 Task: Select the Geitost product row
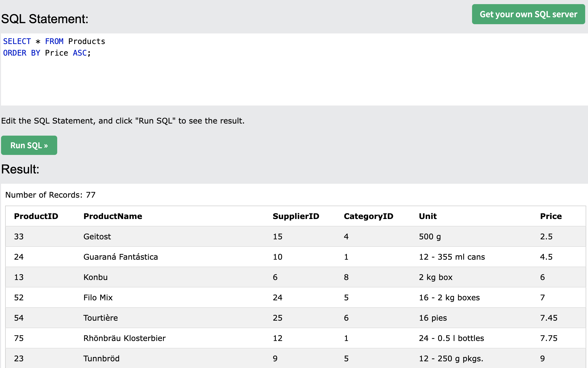(x=97, y=236)
